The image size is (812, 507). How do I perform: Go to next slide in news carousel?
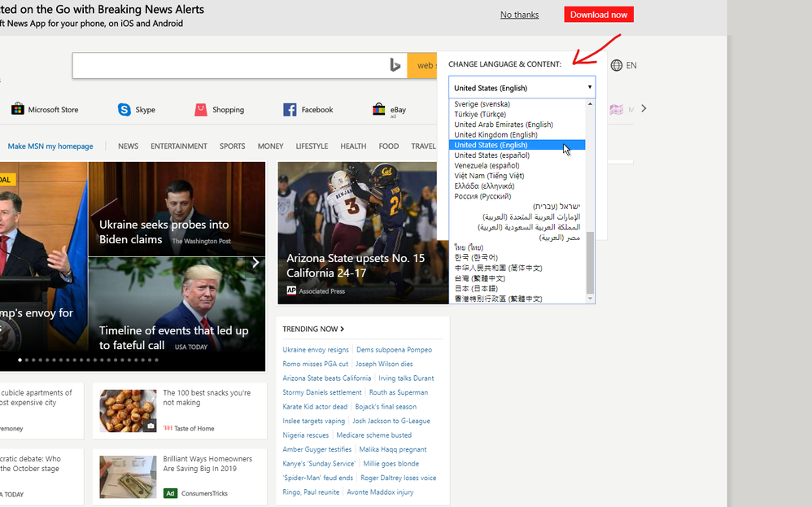[x=255, y=263]
